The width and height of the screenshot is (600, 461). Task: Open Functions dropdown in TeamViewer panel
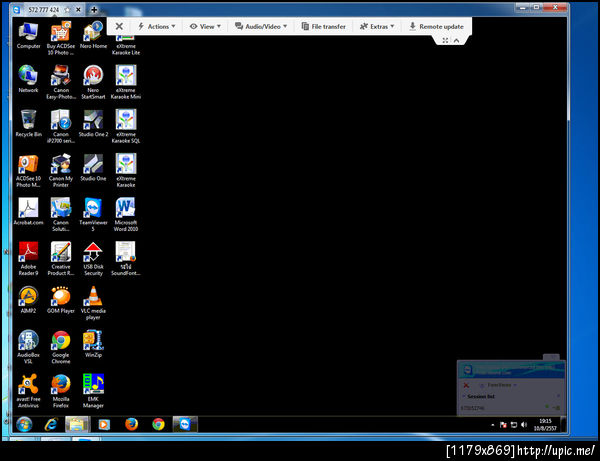(x=499, y=385)
